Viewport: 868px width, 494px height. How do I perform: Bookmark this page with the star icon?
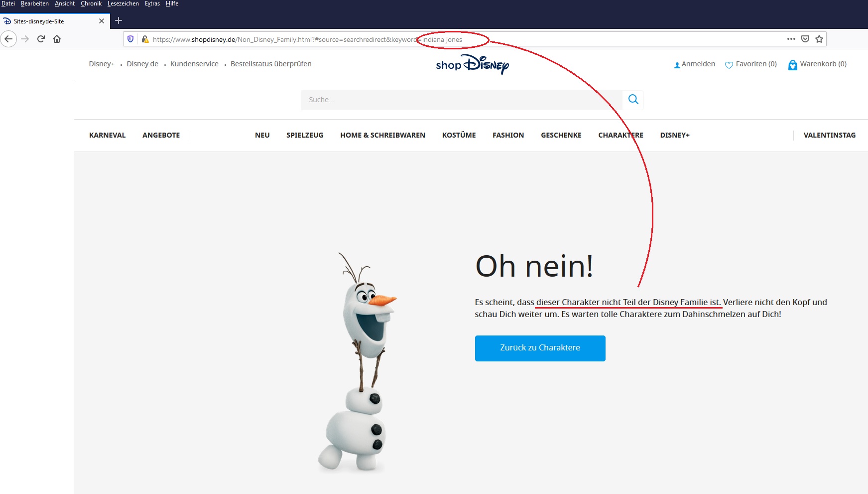click(x=819, y=39)
